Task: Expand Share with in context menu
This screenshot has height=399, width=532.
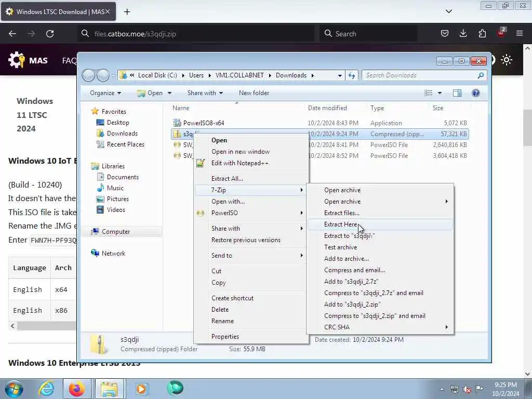Action: tap(251, 229)
